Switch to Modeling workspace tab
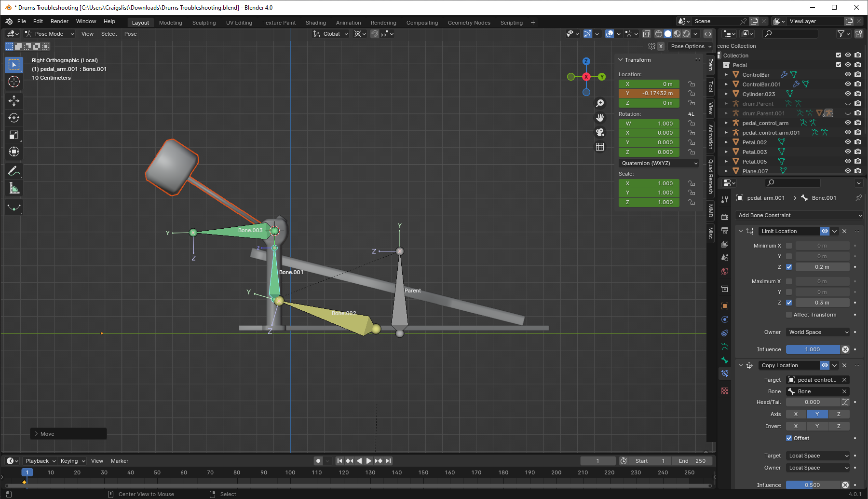Image resolution: width=868 pixels, height=499 pixels. tap(171, 23)
